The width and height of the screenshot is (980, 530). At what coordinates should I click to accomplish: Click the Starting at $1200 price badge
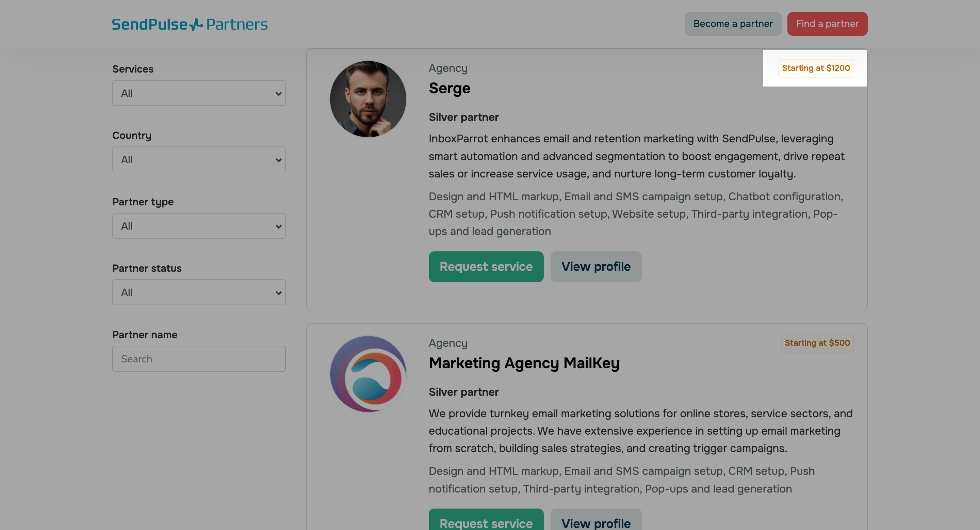pos(816,68)
